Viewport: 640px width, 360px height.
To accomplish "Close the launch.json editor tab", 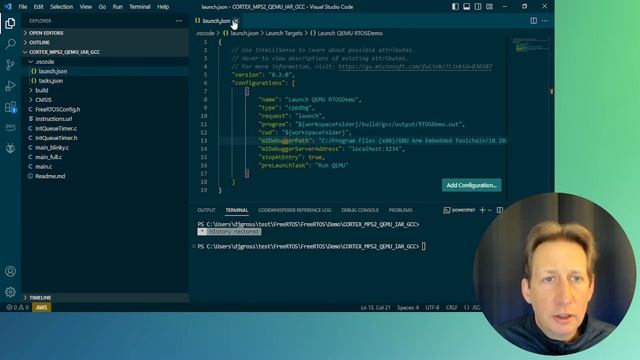I will pyautogui.click(x=236, y=21).
